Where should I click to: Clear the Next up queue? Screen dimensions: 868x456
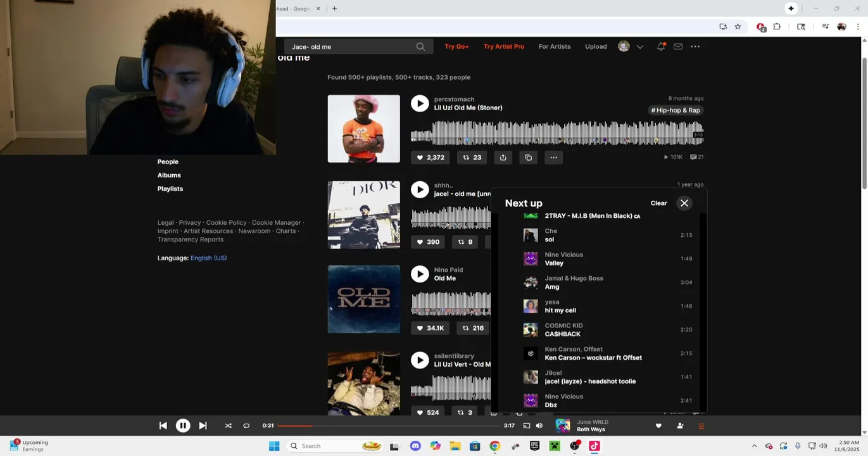click(x=658, y=203)
